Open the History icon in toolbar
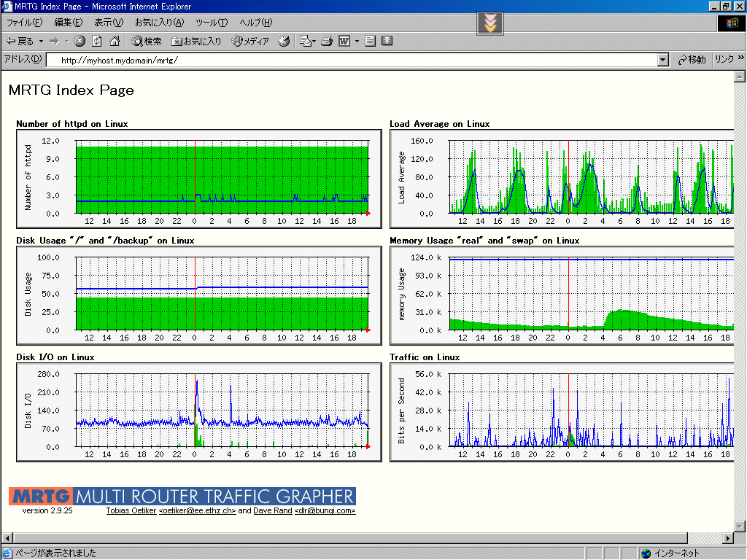This screenshot has width=747, height=560. (285, 42)
